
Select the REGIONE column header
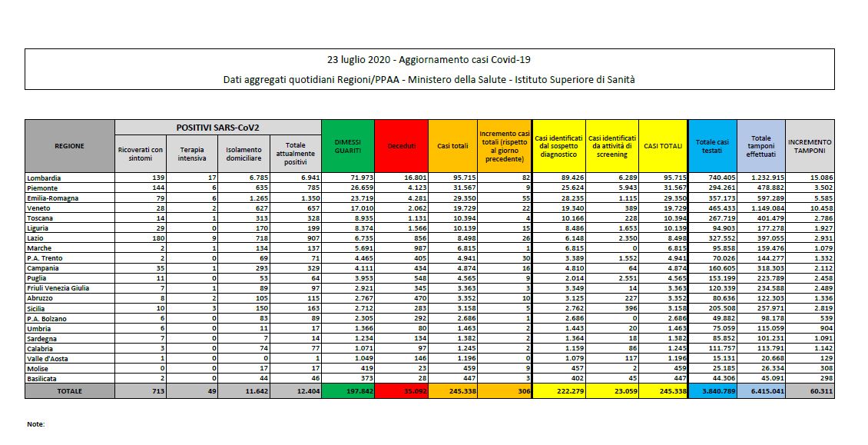click(70, 146)
